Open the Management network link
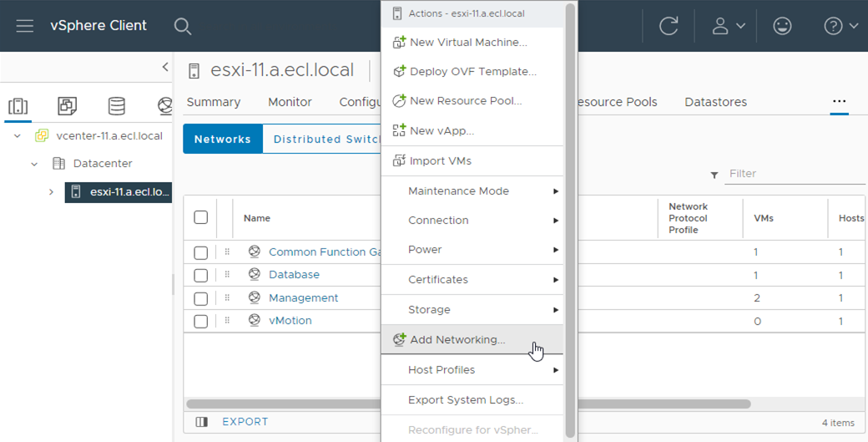868x442 pixels. click(303, 297)
